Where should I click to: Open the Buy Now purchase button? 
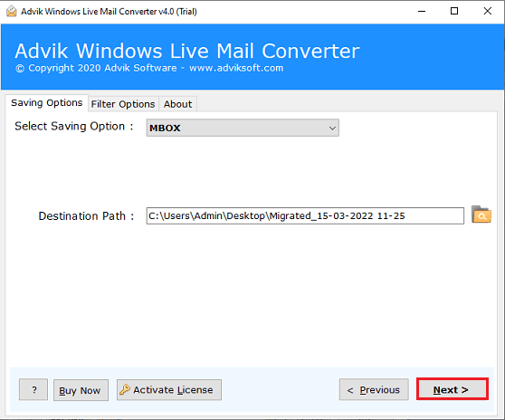tap(81, 390)
